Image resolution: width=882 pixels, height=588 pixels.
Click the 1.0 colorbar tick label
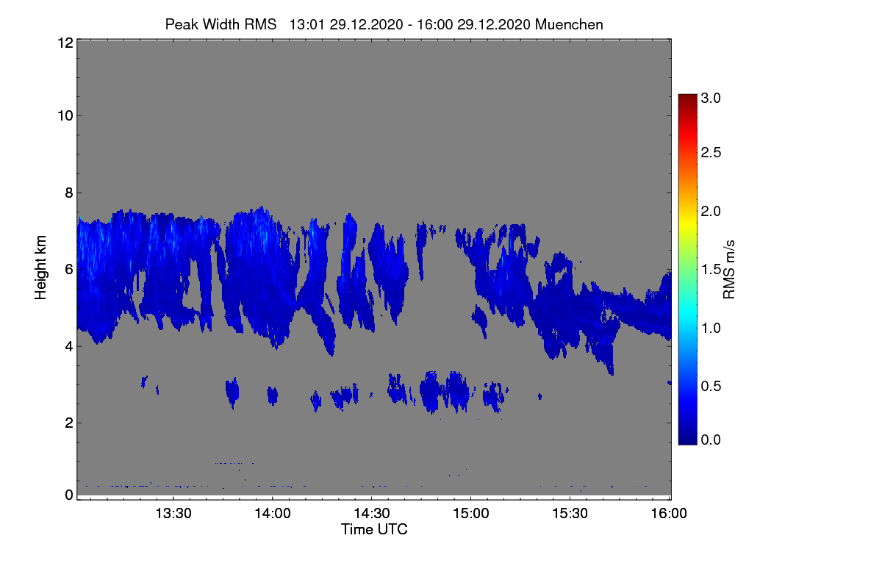(x=711, y=327)
